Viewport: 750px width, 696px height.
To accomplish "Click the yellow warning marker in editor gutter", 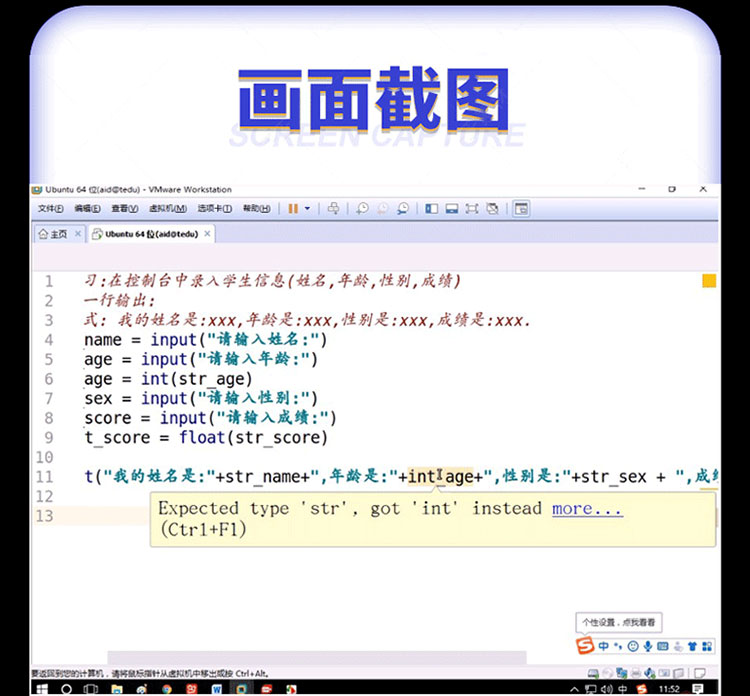I will coord(709,281).
